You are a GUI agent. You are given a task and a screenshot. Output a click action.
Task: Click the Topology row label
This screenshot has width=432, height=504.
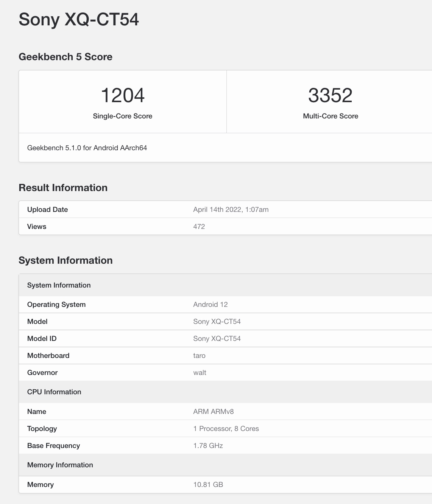click(x=42, y=429)
